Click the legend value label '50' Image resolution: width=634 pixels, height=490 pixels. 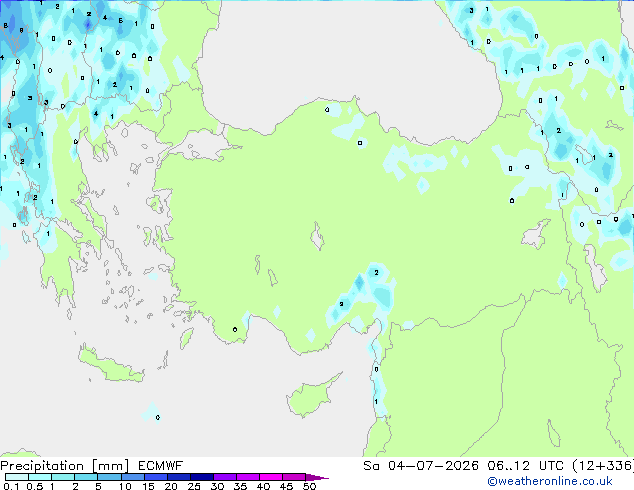pos(310,486)
